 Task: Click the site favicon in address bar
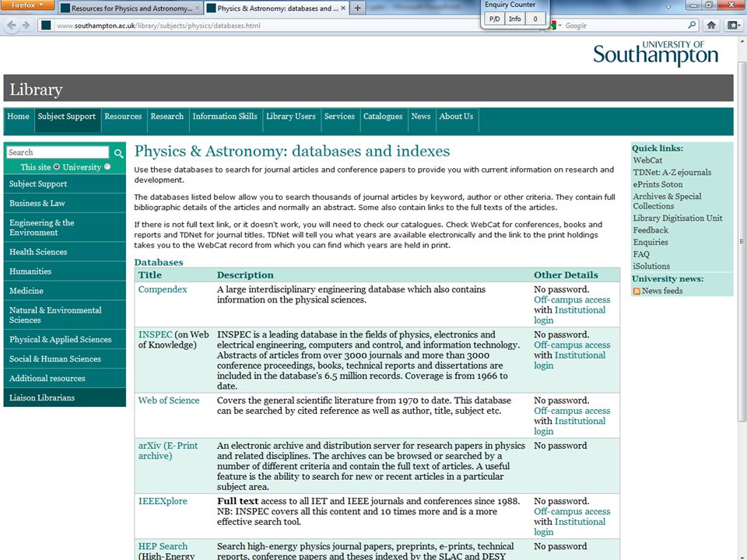tap(46, 25)
